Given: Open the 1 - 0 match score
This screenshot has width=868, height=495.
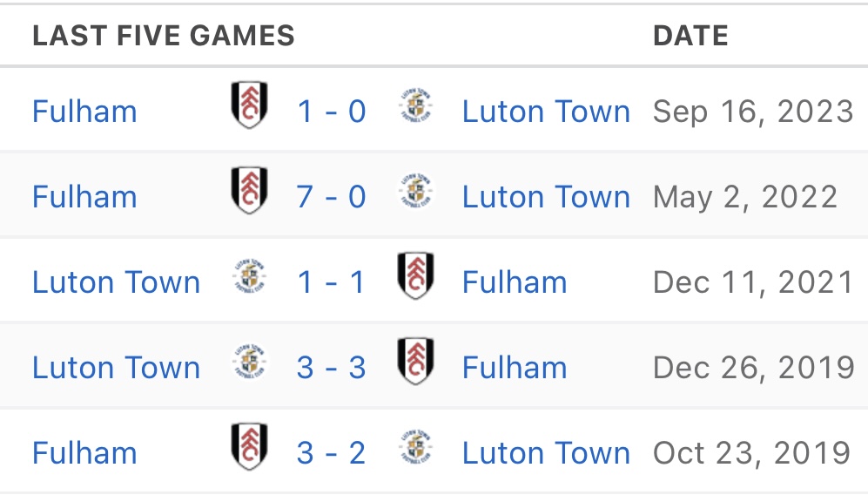Looking at the screenshot, I should tap(331, 112).
